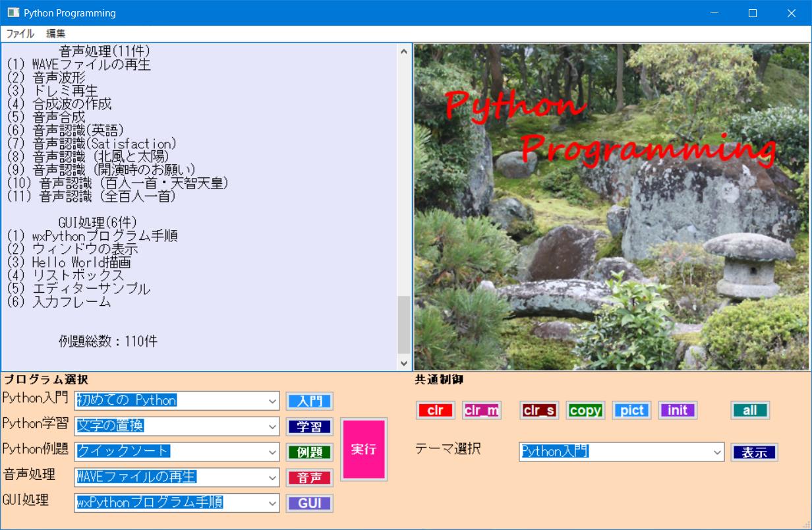Minimize the Python Programming window
The image size is (812, 530).
(x=714, y=13)
